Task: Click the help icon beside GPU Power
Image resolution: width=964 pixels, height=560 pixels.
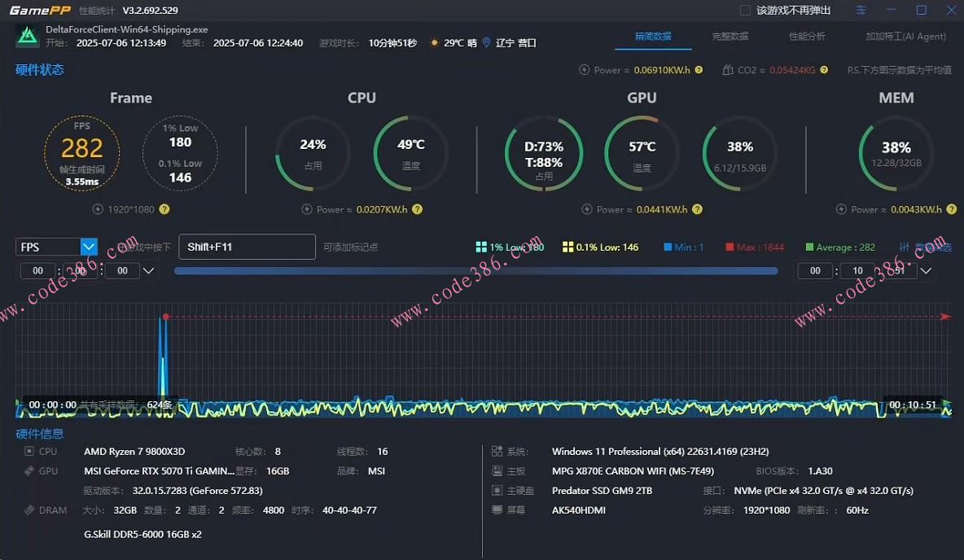Action: 697,209
